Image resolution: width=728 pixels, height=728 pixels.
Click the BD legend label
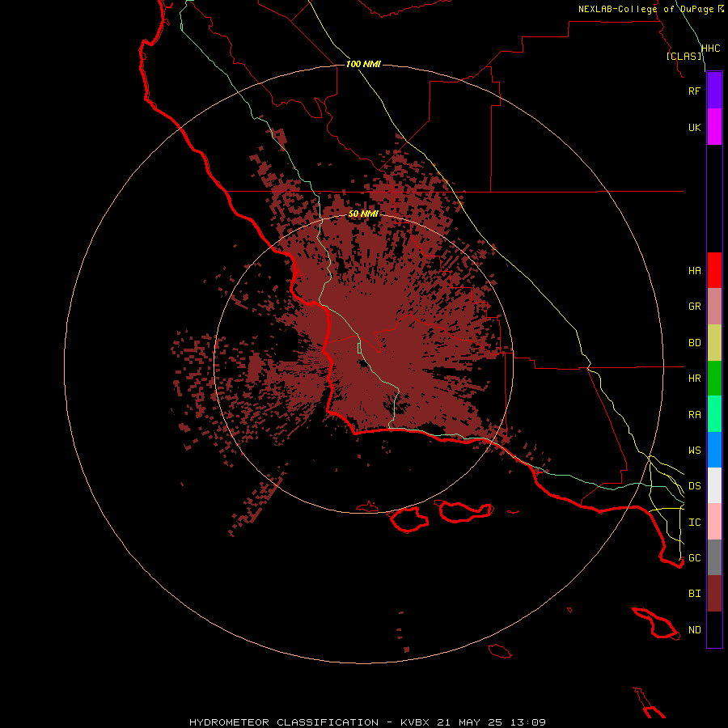(x=695, y=343)
